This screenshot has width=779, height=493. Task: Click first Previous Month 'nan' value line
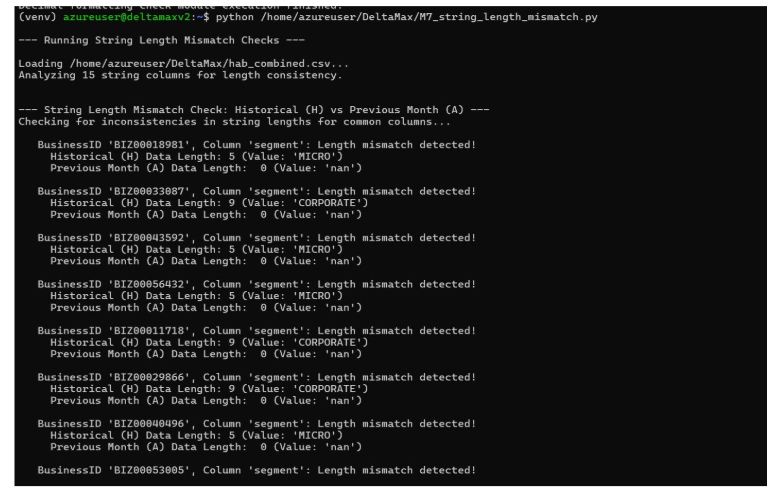click(x=206, y=168)
